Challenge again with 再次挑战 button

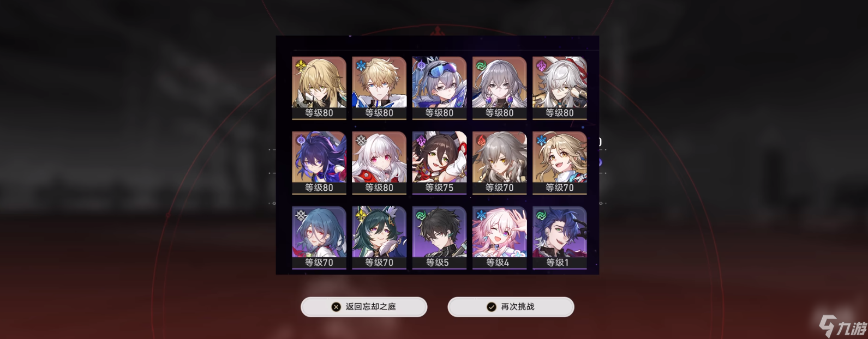[511, 307]
